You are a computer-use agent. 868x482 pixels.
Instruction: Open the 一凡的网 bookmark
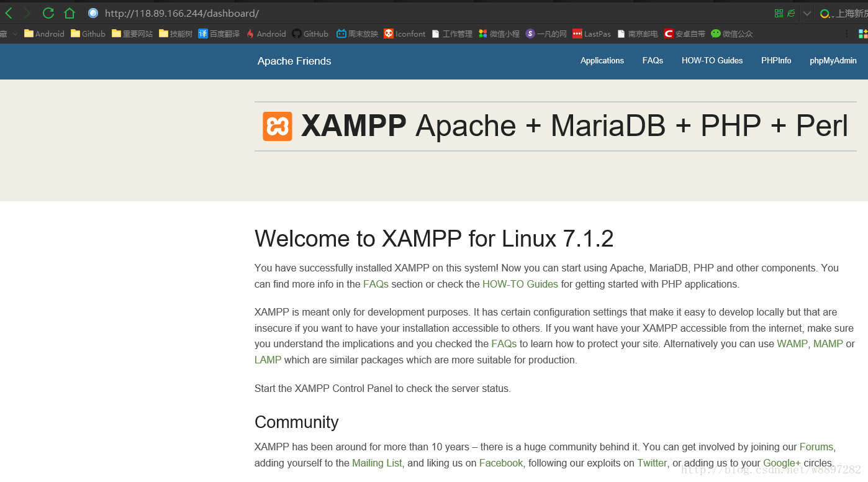click(x=546, y=34)
